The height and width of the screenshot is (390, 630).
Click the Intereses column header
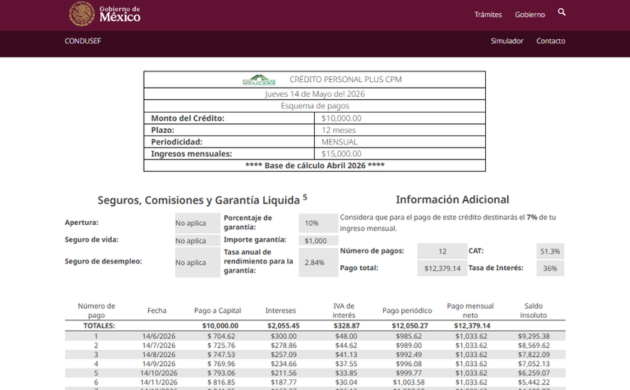[x=280, y=310]
